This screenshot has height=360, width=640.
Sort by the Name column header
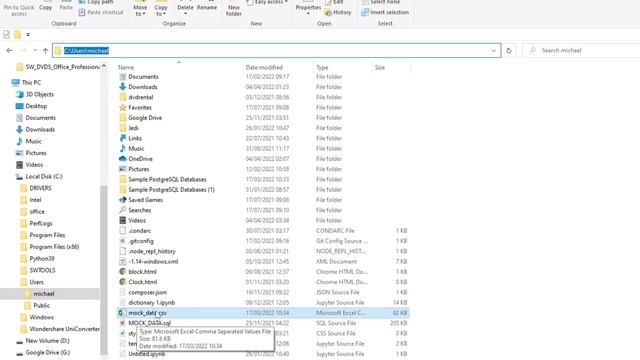pyautogui.click(x=126, y=67)
